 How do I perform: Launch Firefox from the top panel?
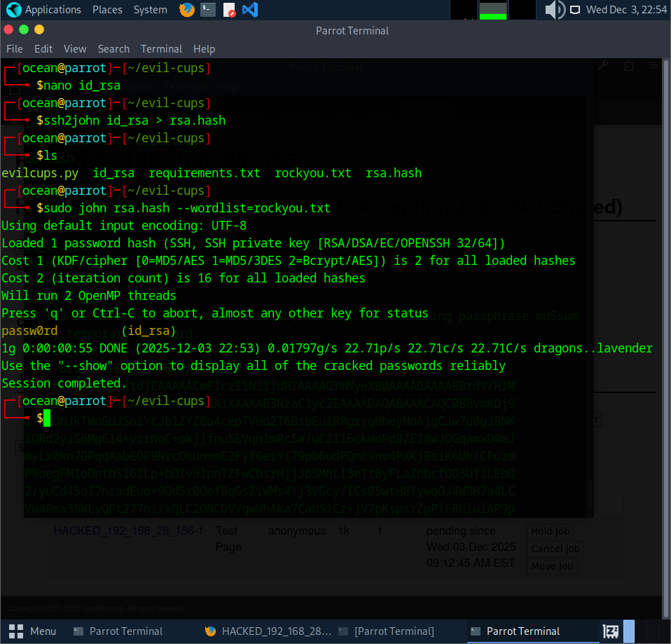(187, 10)
